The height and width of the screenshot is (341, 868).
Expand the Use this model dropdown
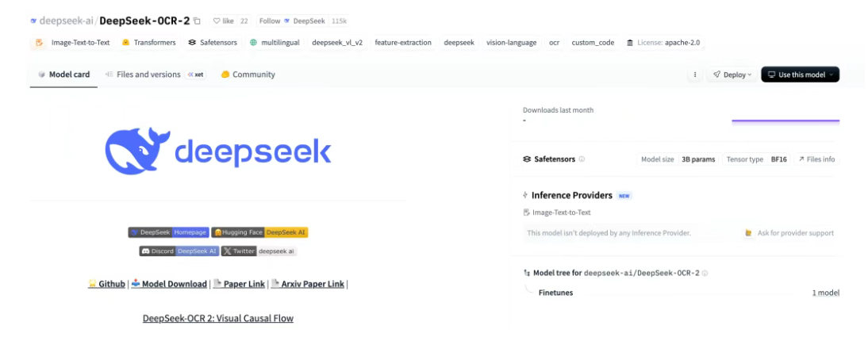(800, 75)
